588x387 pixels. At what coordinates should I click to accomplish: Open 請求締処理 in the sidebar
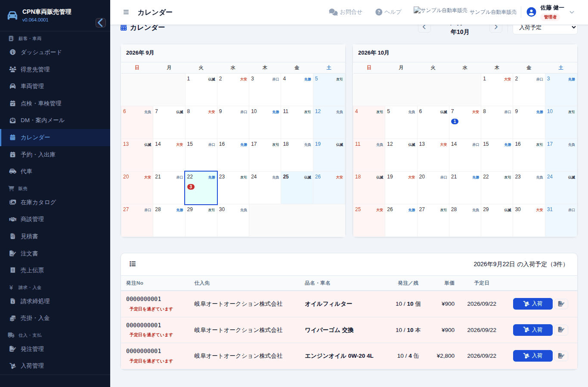click(x=55, y=301)
